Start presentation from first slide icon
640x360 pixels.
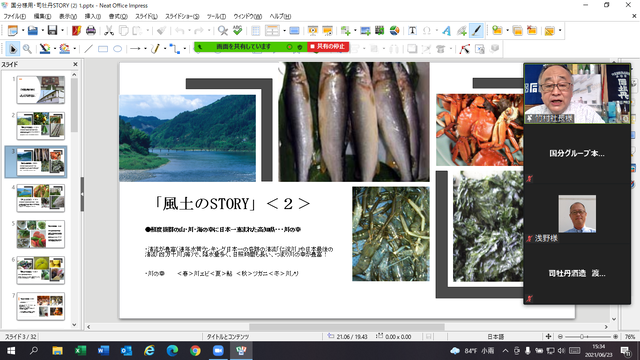(313, 31)
